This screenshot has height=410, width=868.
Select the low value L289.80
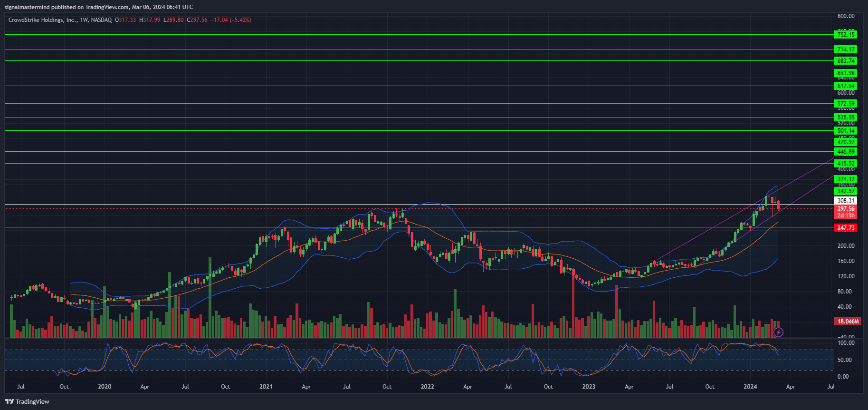pos(173,20)
